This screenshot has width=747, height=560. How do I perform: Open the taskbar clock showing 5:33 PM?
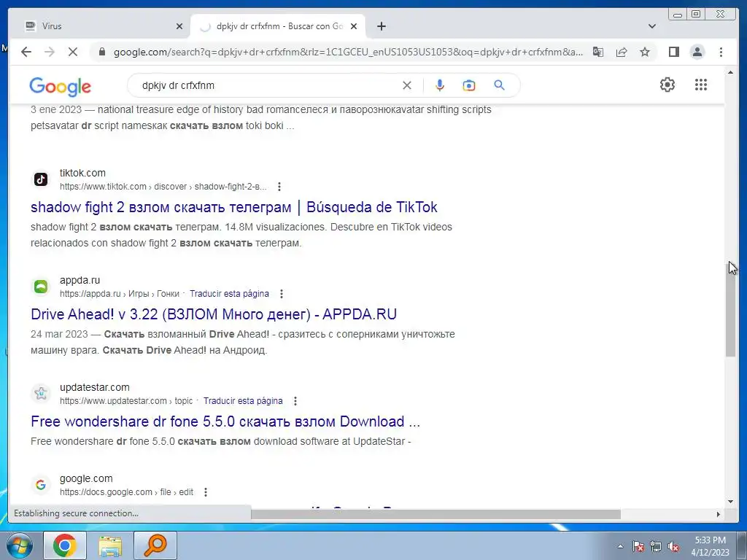click(710, 546)
